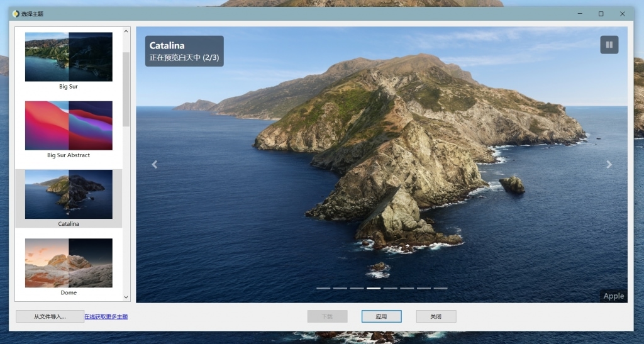Click the Dome caption text
Viewport: 644px width, 344px height.
69,292
